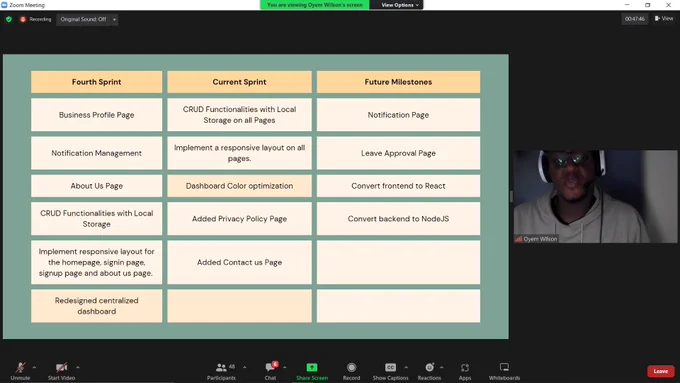This screenshot has width=680, height=383.
Task: Click the meeting timer 00:47:46
Action: (634, 19)
